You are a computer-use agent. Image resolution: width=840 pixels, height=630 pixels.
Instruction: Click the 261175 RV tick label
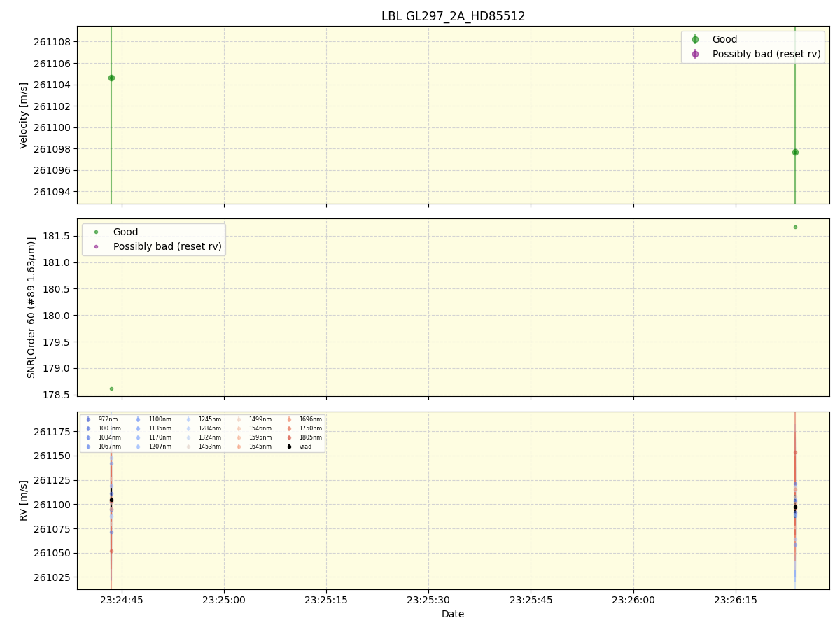52,432
